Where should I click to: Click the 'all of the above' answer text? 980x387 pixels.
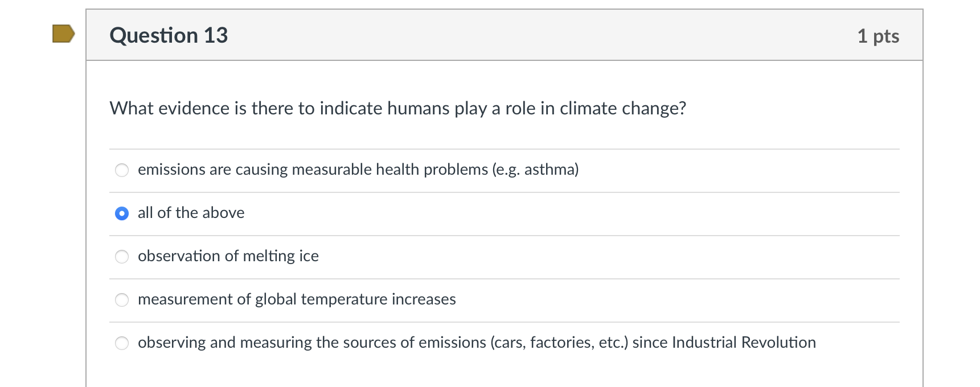pos(191,213)
